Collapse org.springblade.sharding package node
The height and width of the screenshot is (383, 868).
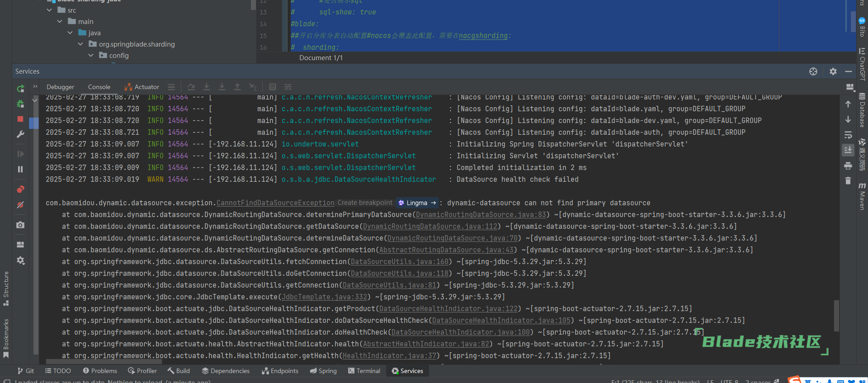[80, 44]
